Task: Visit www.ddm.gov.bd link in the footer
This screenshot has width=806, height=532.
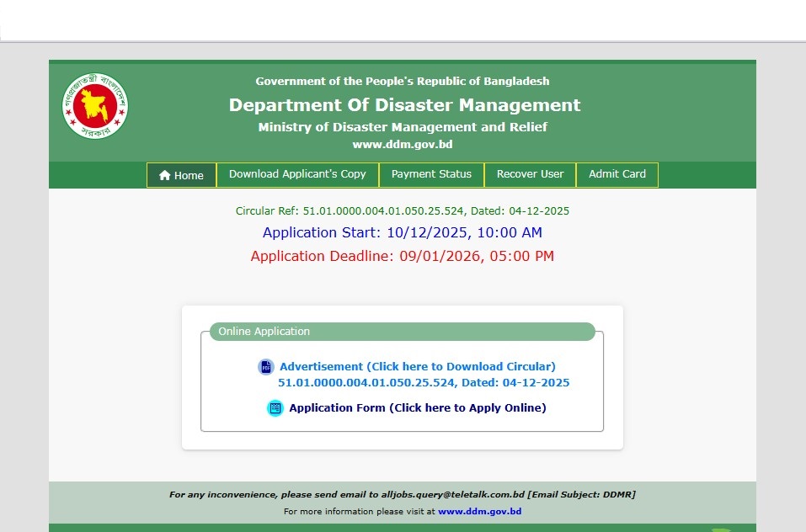Action: pyautogui.click(x=479, y=512)
